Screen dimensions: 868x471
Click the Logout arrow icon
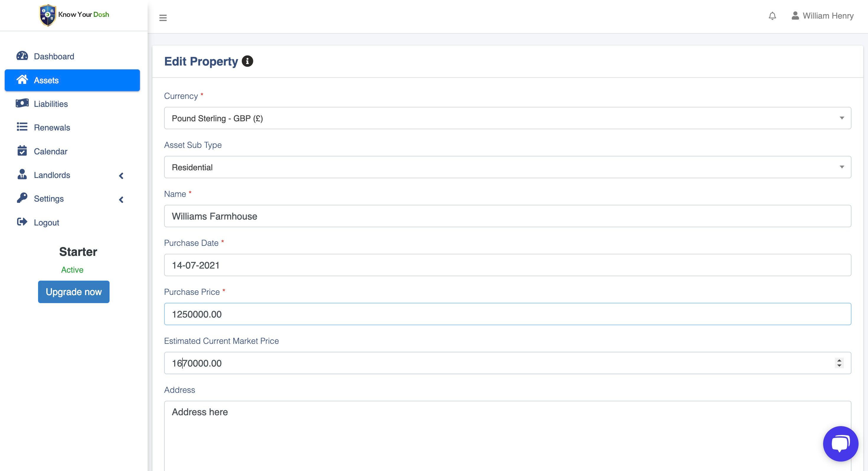[22, 222]
